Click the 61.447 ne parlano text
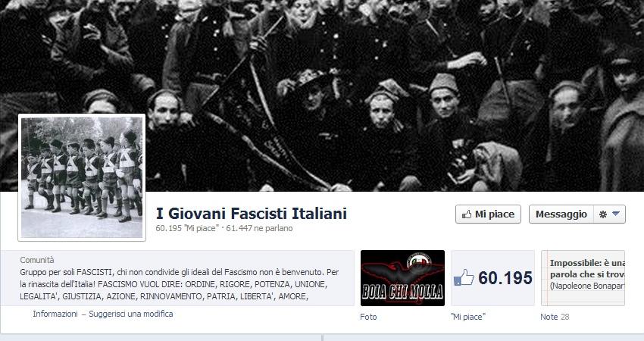This screenshot has width=644, height=341. coord(259,228)
